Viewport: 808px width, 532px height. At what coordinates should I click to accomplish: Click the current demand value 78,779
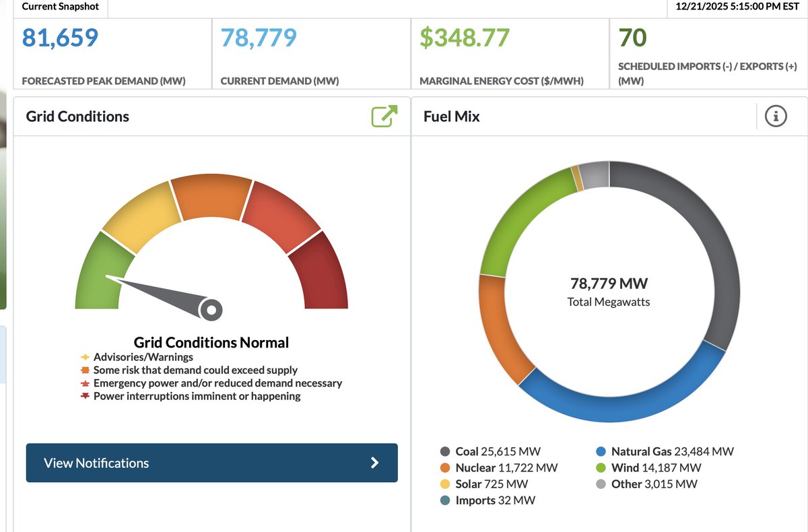point(259,37)
